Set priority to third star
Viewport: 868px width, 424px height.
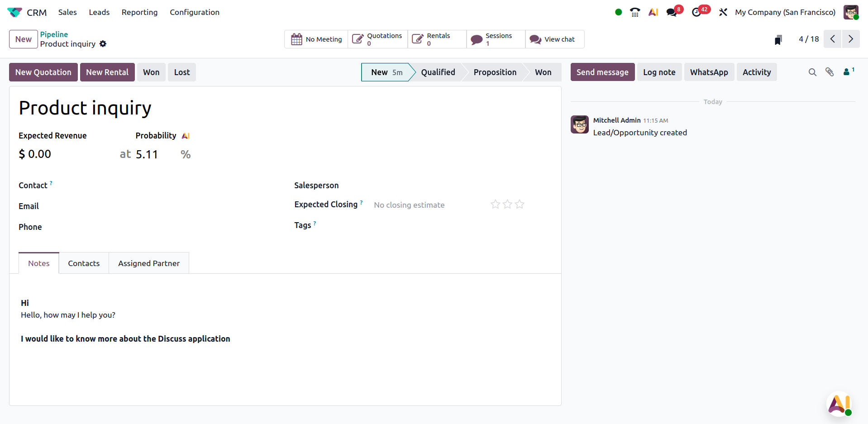(520, 205)
